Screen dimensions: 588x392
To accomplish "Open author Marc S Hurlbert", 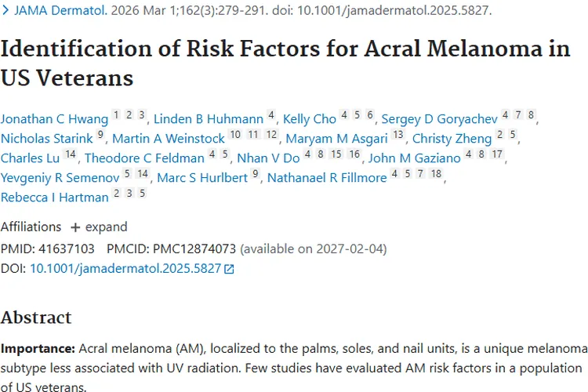I will pos(202,178).
